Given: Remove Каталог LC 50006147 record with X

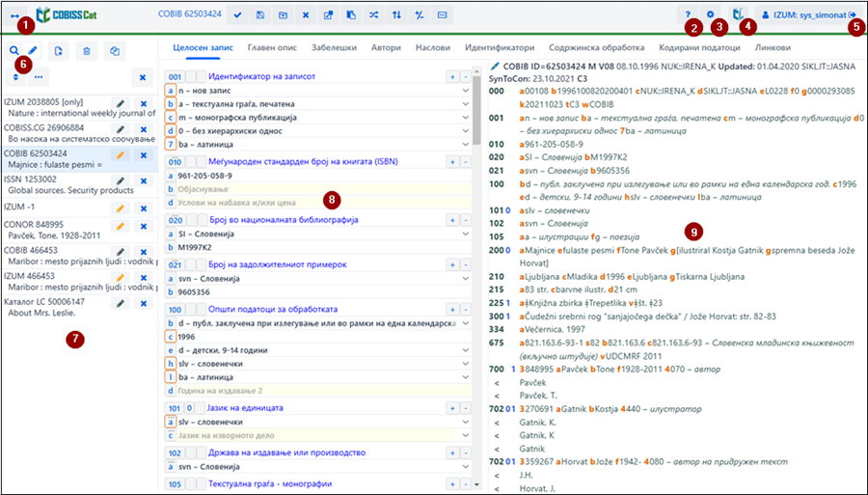Looking at the screenshot, I should 144,303.
